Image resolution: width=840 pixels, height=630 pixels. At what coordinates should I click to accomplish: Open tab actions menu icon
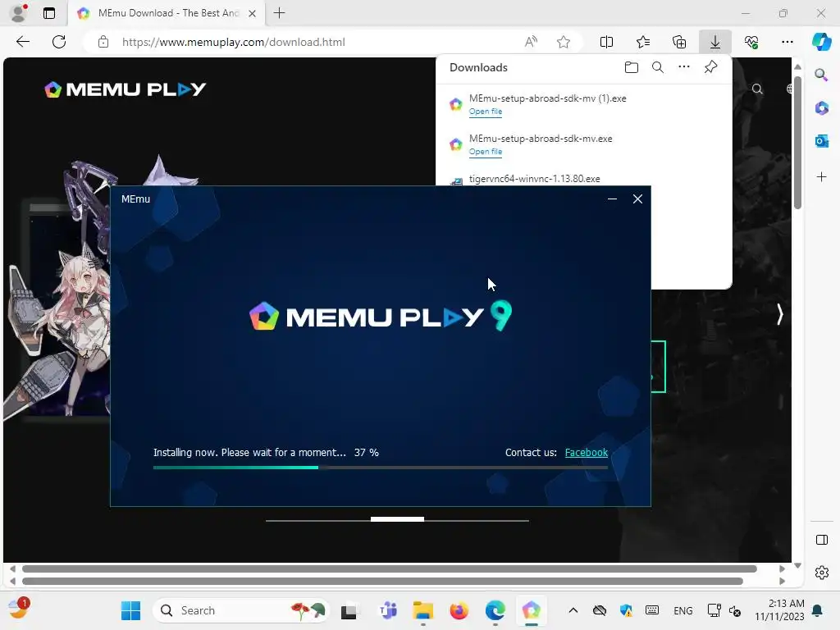pos(48,13)
